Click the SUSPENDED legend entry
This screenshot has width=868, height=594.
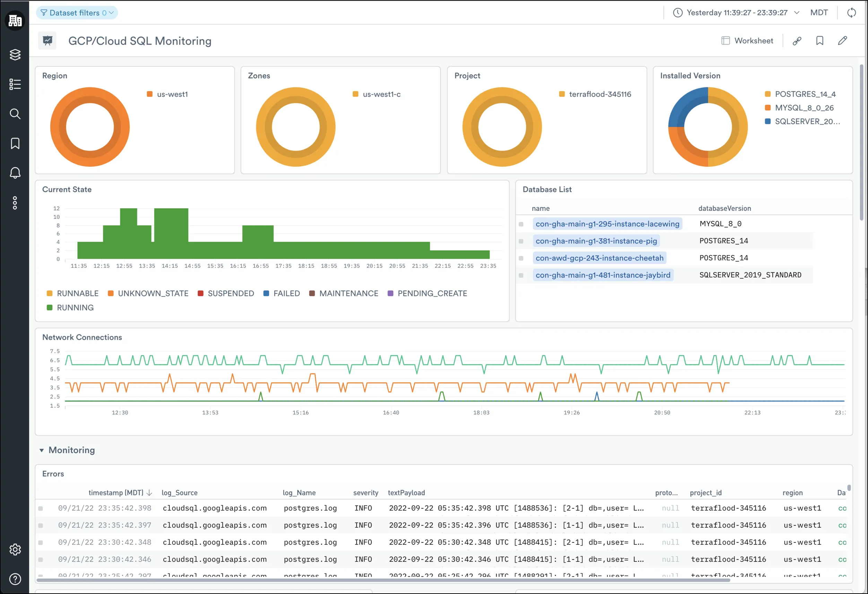(x=226, y=293)
